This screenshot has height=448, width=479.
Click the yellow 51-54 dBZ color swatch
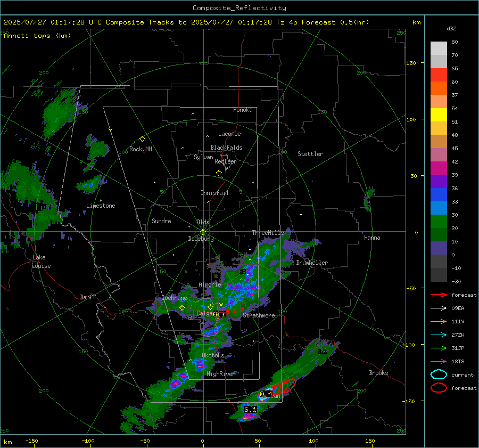[439, 115]
